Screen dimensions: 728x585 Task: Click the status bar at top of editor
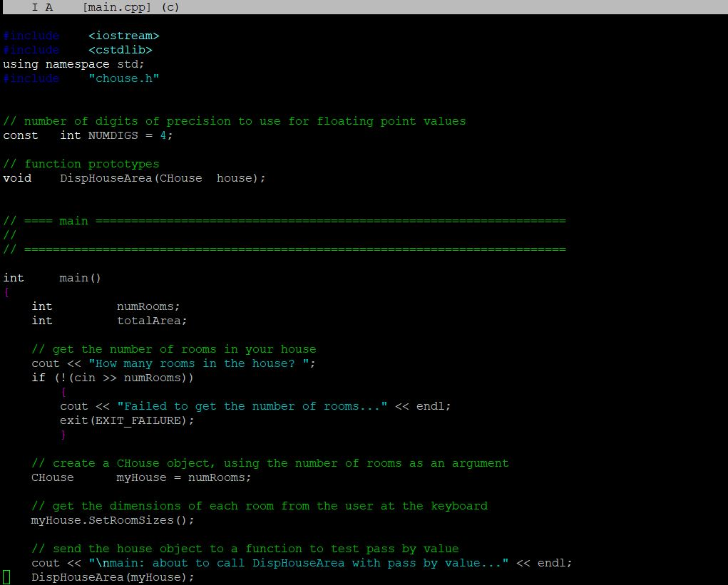click(x=357, y=7)
